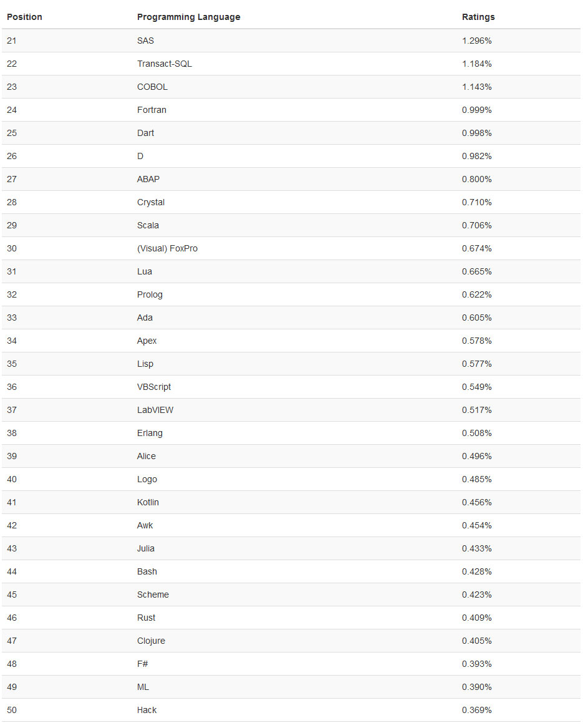
Task: Click Fortran's rating of 0.999%
Action: coord(476,110)
